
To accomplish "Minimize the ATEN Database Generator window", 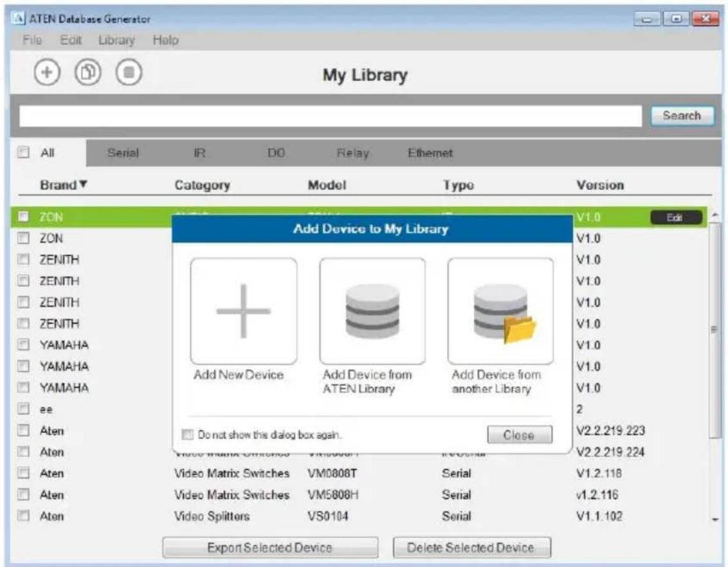I will [x=647, y=19].
